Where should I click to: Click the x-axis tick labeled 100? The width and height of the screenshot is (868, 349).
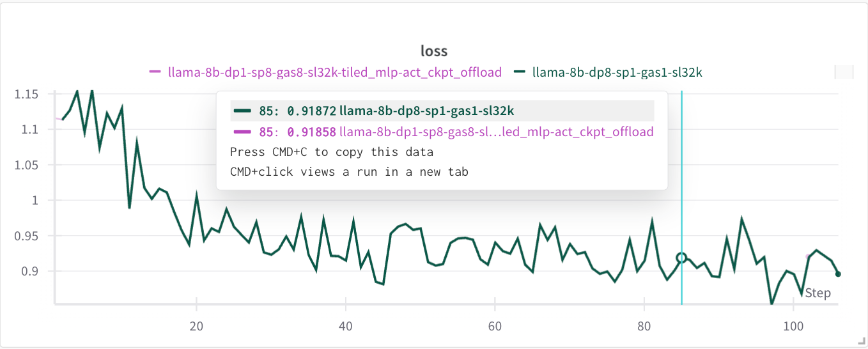[793, 325]
